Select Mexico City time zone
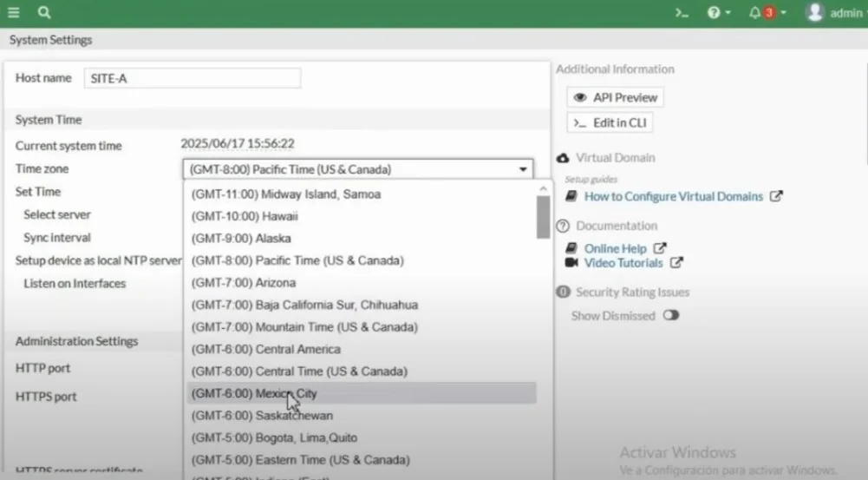 (361, 393)
